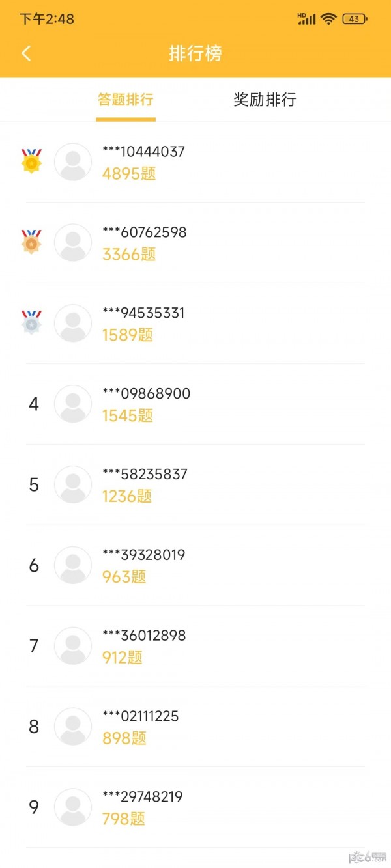Open avatar of user ***10444037

click(73, 161)
